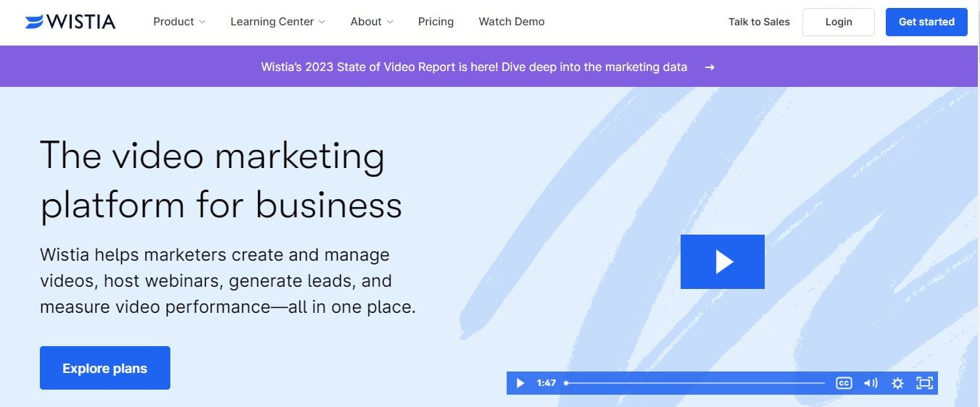The image size is (980, 407).
Task: Enter fullscreen mode in video player
Action: click(x=924, y=383)
